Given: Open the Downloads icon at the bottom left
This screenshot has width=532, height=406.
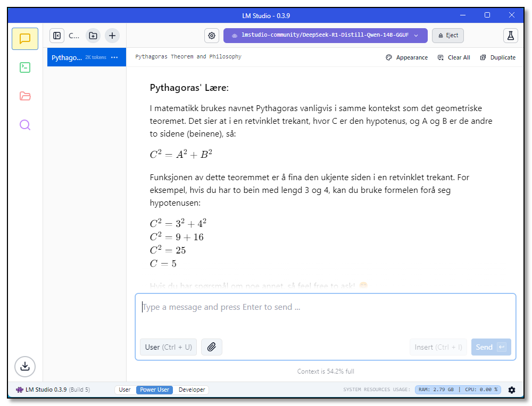Looking at the screenshot, I should tap(25, 366).
